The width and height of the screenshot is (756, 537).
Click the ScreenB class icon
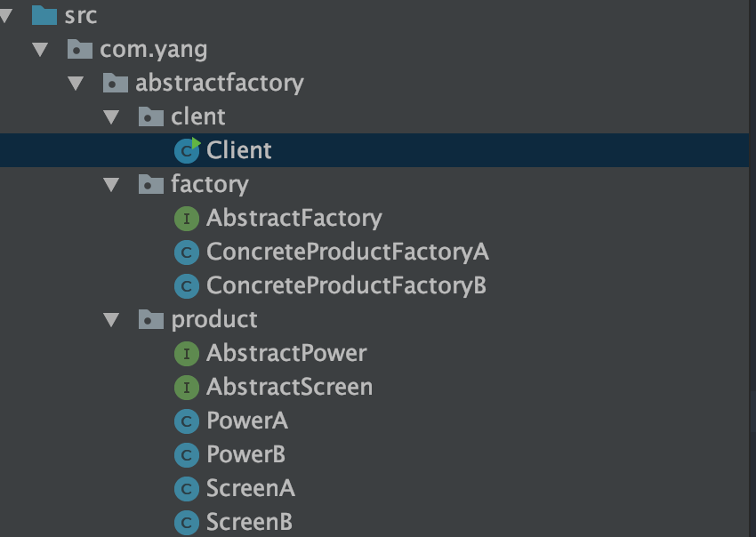(187, 522)
